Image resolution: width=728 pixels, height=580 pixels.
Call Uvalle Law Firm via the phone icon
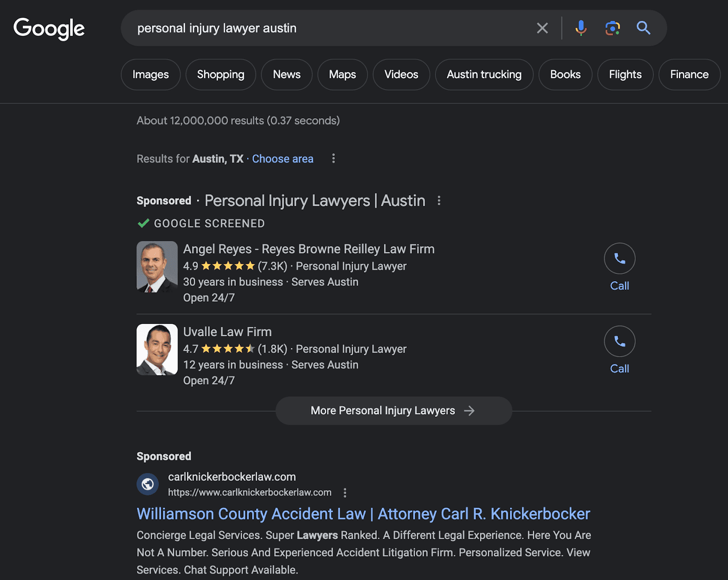coord(619,341)
